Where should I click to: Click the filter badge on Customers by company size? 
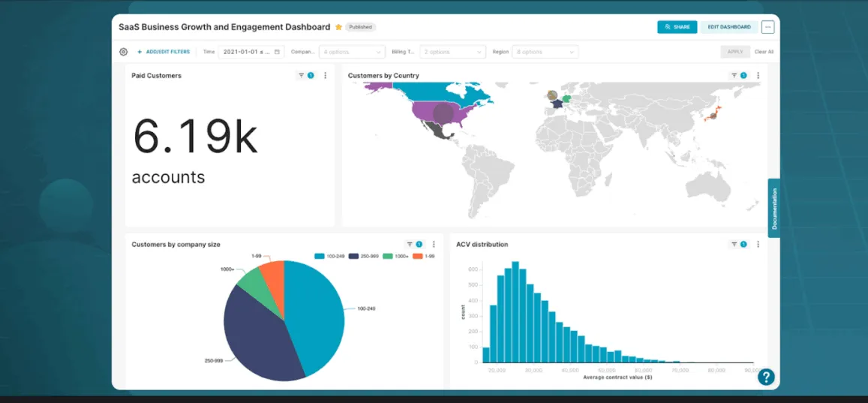pyautogui.click(x=414, y=244)
